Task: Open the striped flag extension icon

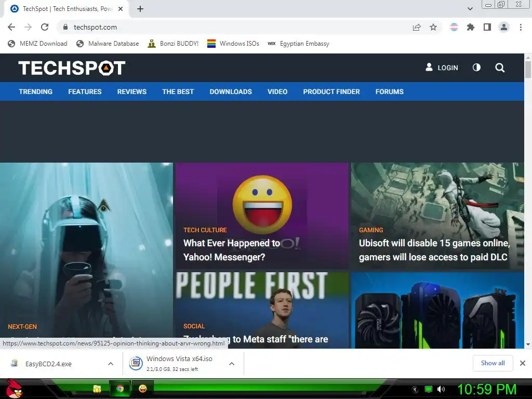Action: tap(454, 27)
